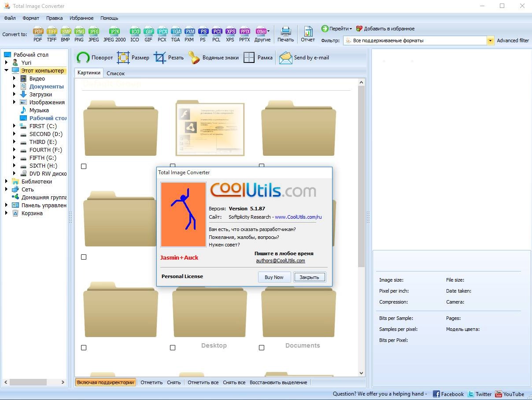Open the YouTube link in status bar

pos(509,394)
